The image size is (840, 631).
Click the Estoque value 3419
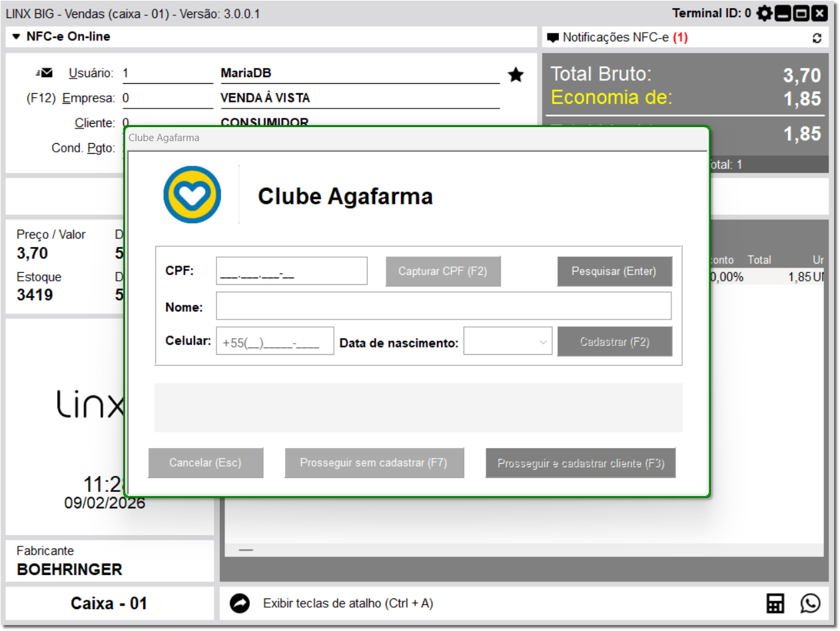[35, 294]
